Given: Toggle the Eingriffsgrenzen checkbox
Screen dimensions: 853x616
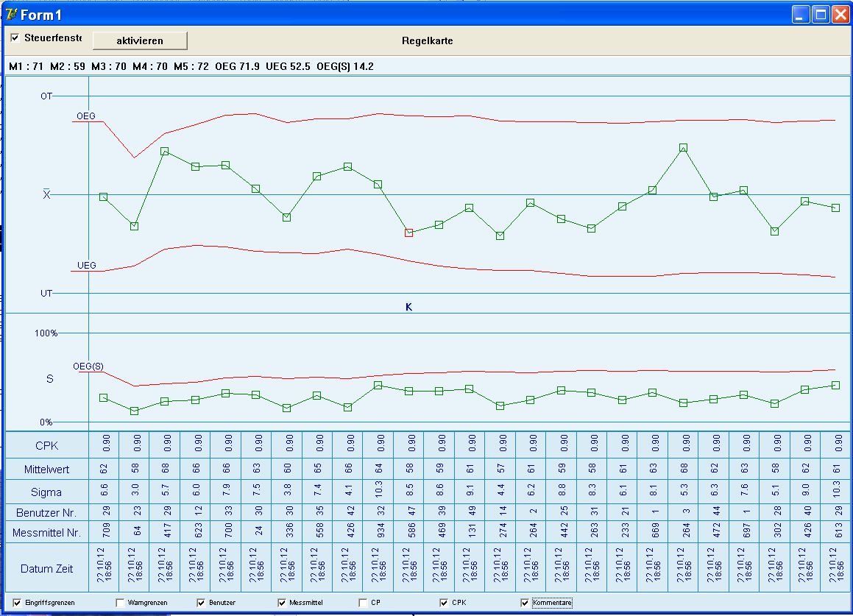Looking at the screenshot, I should (x=18, y=603).
